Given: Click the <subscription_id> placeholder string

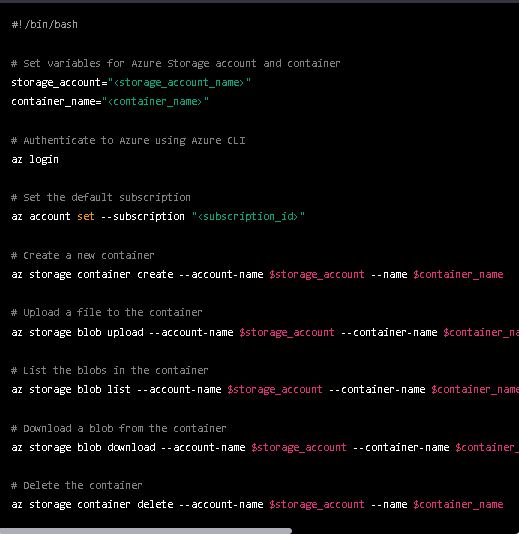Looking at the screenshot, I should pyautogui.click(x=248, y=217).
